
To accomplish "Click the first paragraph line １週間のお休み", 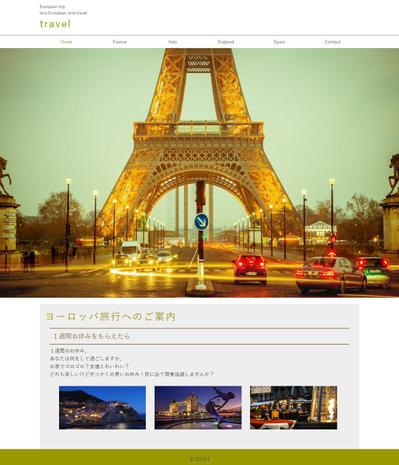I will point(69,351).
